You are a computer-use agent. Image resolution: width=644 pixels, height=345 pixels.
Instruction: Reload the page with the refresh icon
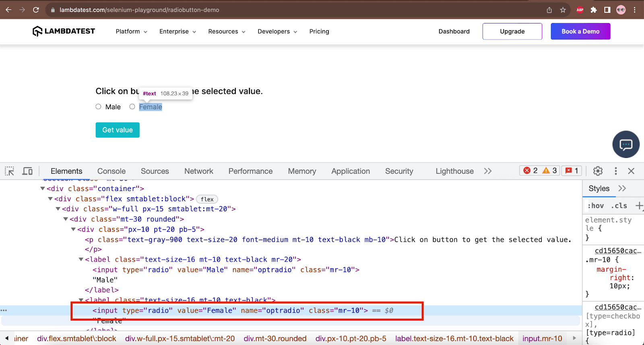tap(36, 10)
